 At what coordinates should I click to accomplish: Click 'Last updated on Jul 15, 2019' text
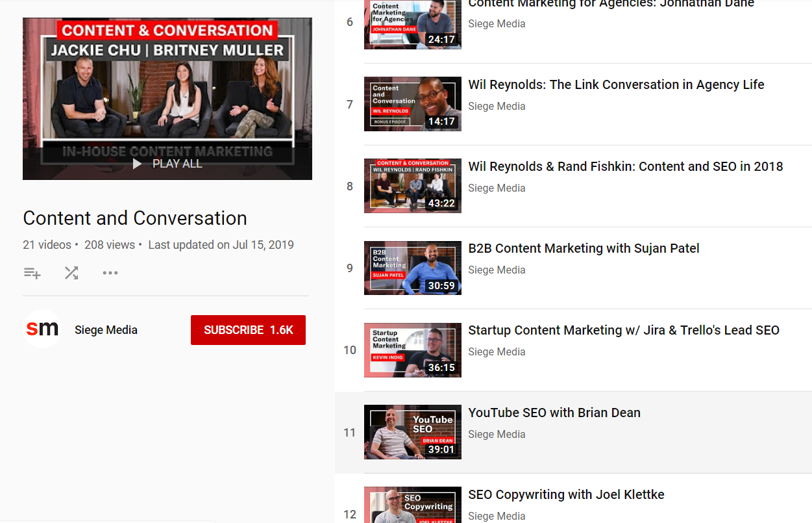(221, 245)
